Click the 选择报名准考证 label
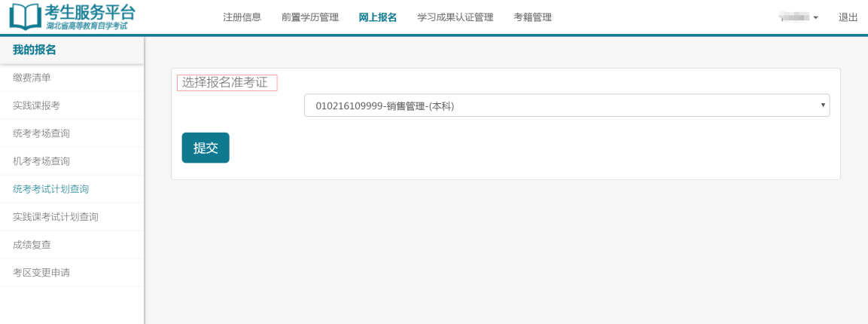Image resolution: width=868 pixels, height=324 pixels. [x=226, y=83]
